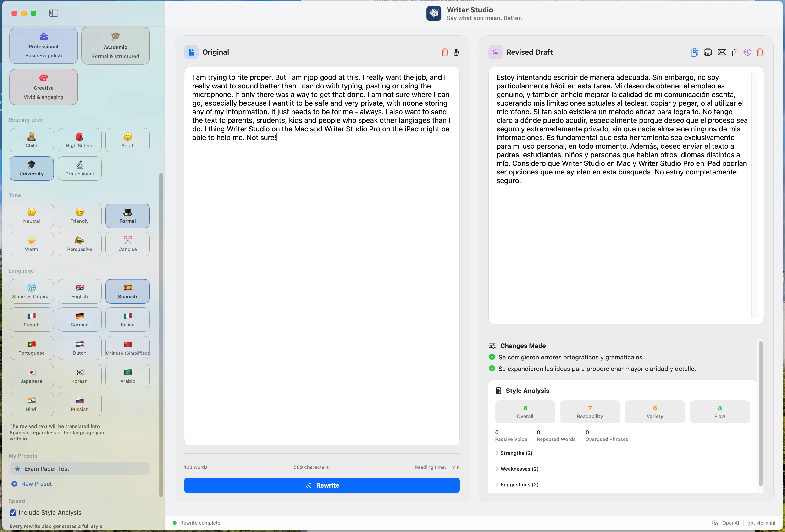Image resolution: width=785 pixels, height=532 pixels.
Task: Select Russian as output language
Action: (79, 404)
